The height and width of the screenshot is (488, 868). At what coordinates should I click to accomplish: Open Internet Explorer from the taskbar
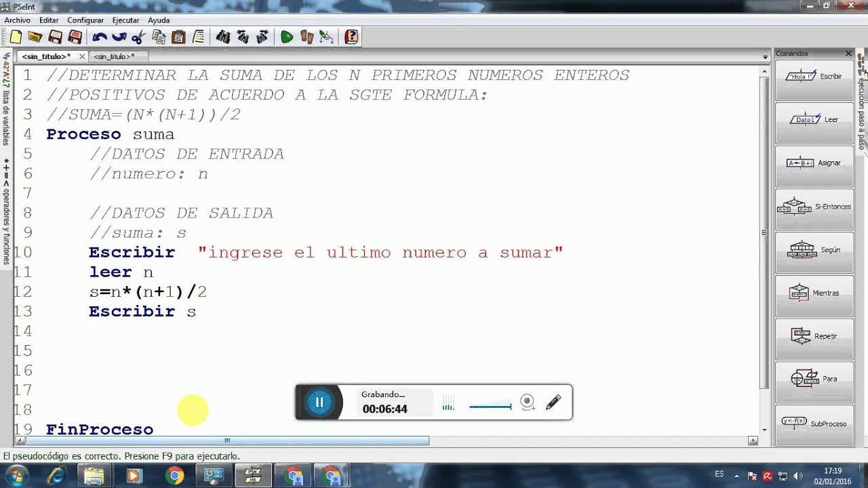point(56,476)
